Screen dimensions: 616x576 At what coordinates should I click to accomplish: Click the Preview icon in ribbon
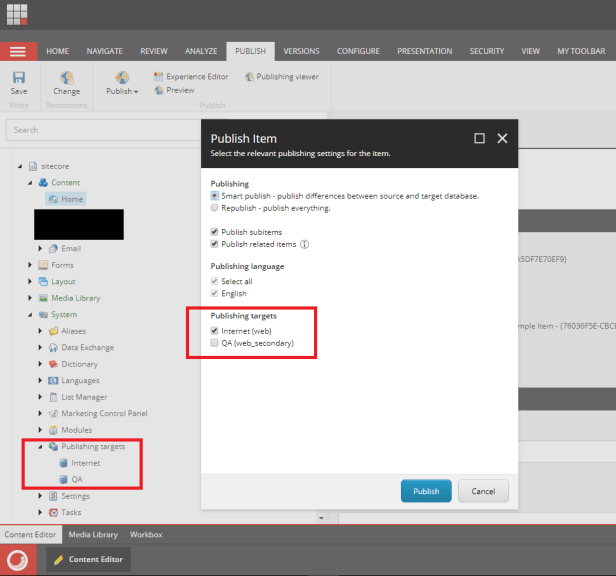[174, 90]
